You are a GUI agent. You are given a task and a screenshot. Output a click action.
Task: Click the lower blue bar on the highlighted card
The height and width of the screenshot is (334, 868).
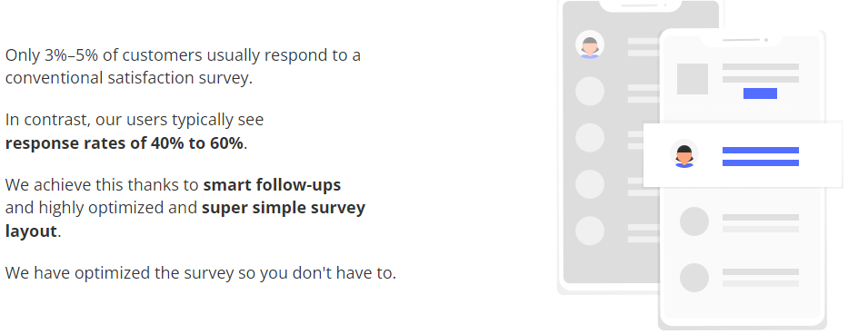(x=761, y=162)
